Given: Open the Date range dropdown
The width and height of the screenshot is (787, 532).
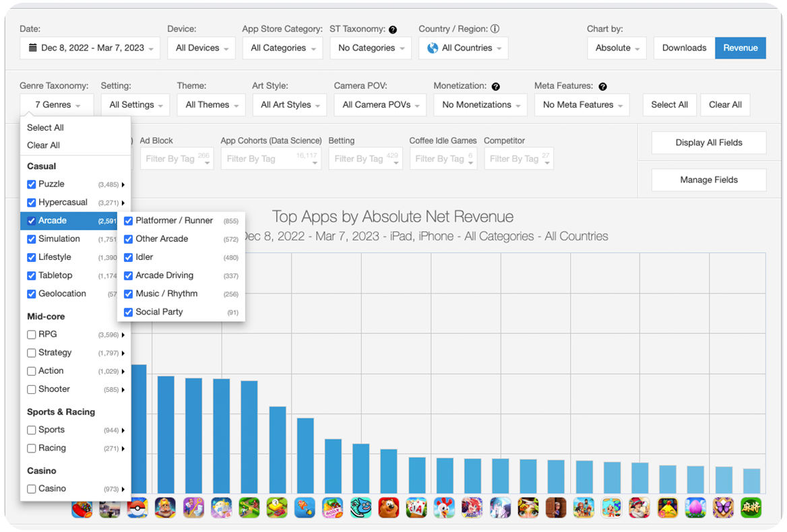Looking at the screenshot, I should point(90,48).
